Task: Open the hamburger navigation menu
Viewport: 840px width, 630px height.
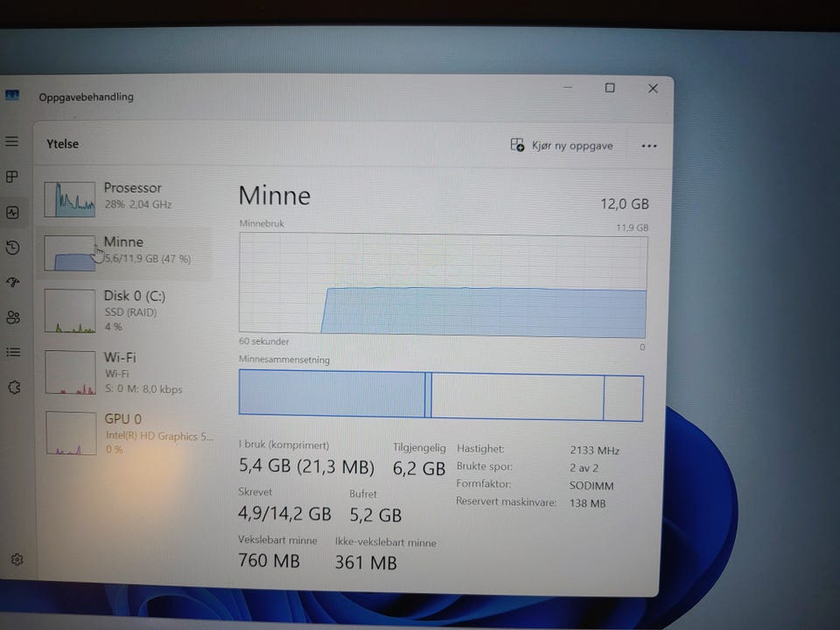Action: (11, 142)
